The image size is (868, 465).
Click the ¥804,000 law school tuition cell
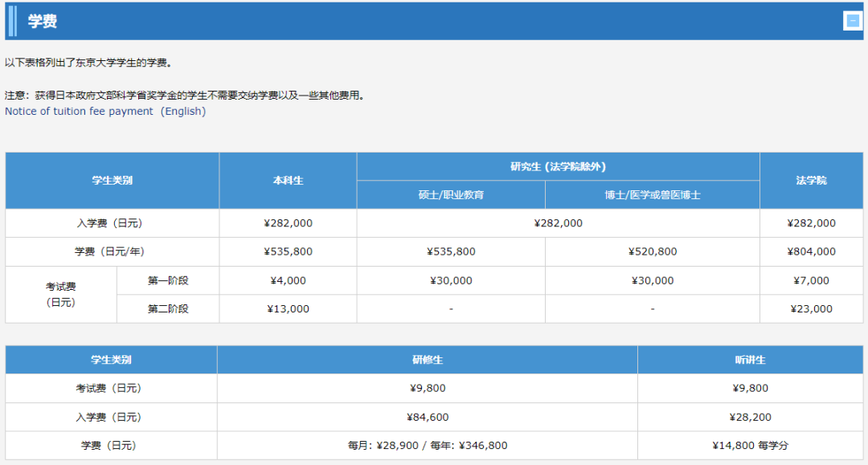point(812,251)
